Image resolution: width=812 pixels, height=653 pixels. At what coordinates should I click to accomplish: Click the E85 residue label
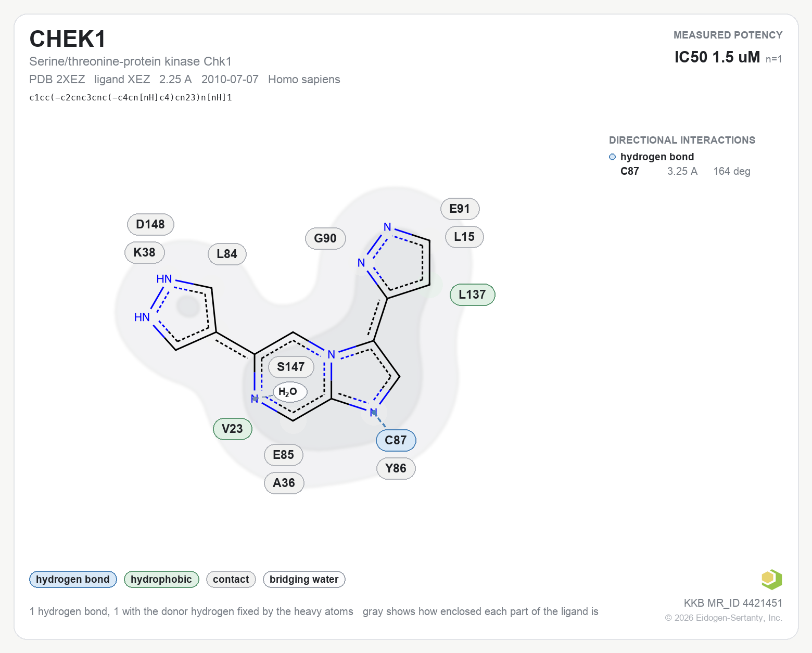tap(284, 455)
